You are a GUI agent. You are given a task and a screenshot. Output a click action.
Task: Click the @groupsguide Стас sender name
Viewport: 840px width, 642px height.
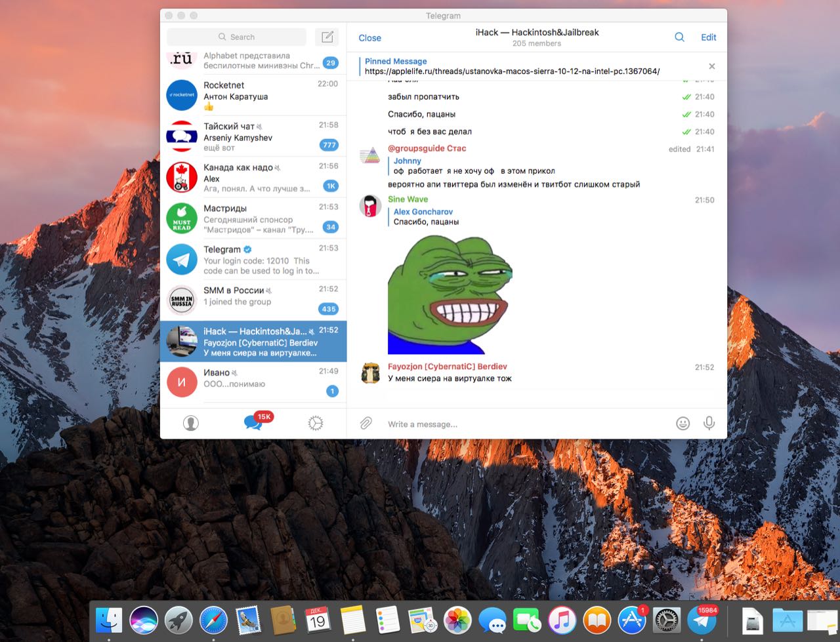[427, 148]
